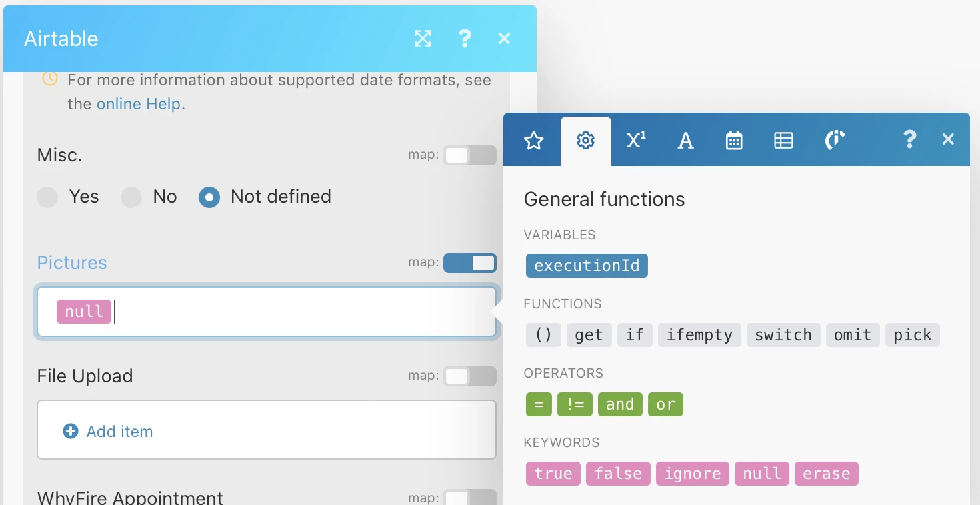Open help in the Airtable dialog
The width and height of the screenshot is (980, 505).
[465, 39]
